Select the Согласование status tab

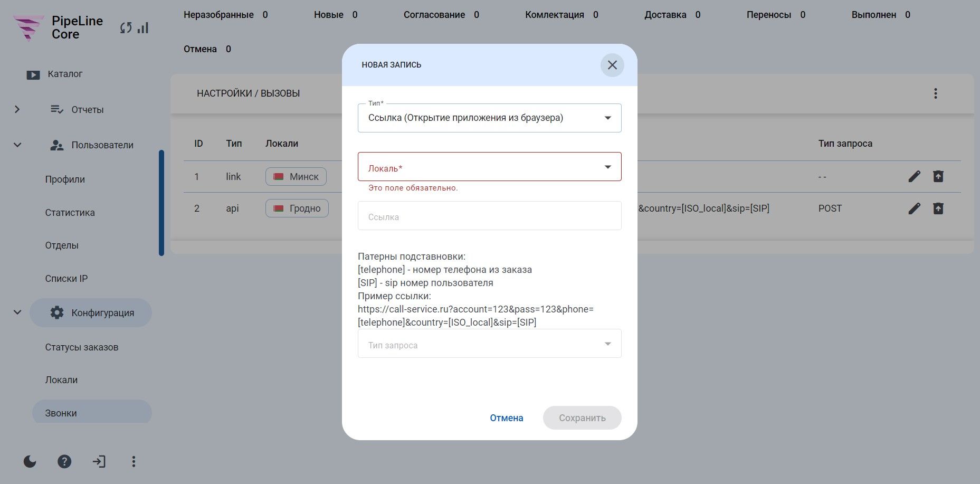click(x=441, y=15)
